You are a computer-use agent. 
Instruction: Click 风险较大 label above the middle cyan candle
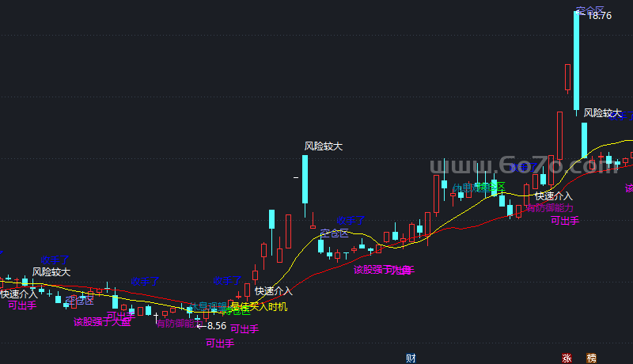(324, 146)
